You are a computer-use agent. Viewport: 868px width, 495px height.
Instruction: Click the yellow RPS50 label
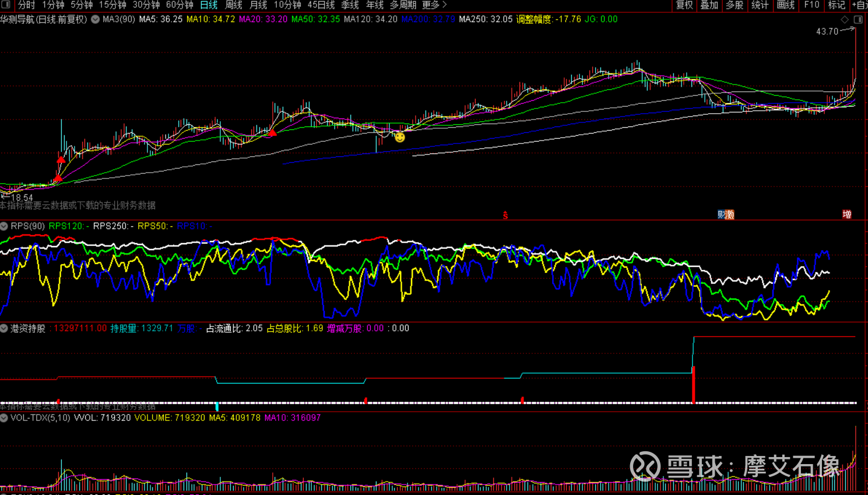pos(156,226)
